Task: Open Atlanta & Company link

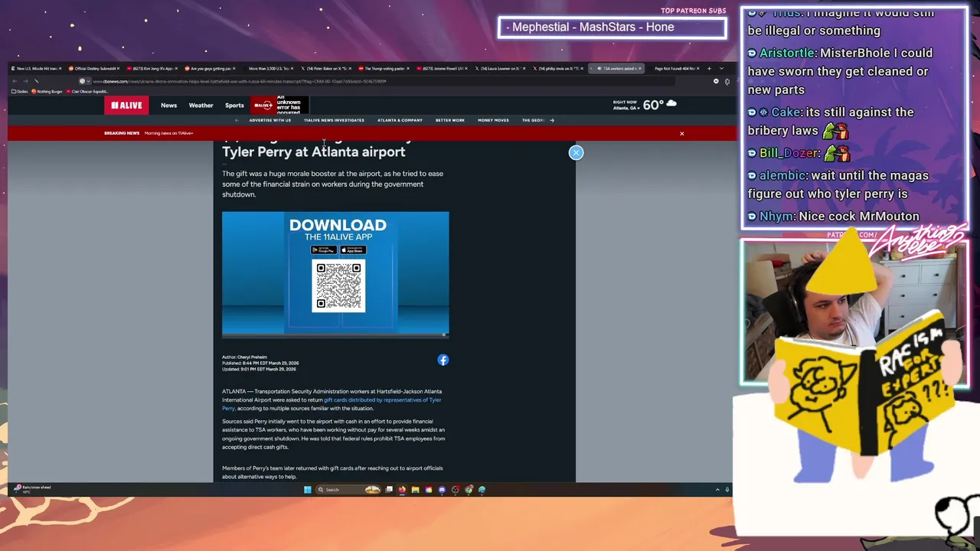Action: 400,120
